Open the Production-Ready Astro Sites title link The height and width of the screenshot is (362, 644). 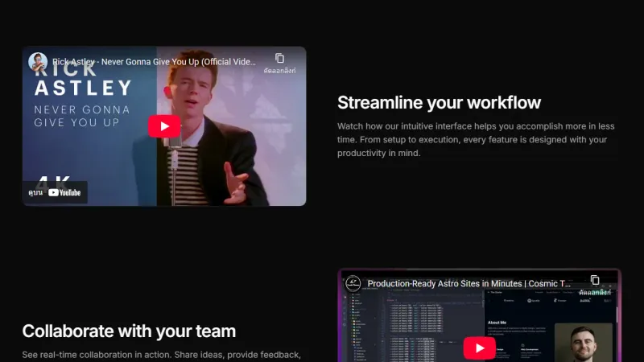tap(469, 284)
